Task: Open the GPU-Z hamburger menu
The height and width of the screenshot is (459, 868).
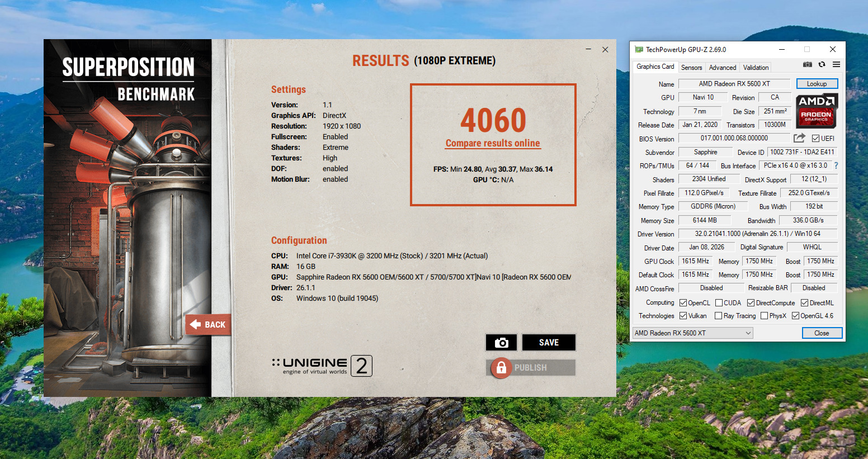Action: point(836,64)
